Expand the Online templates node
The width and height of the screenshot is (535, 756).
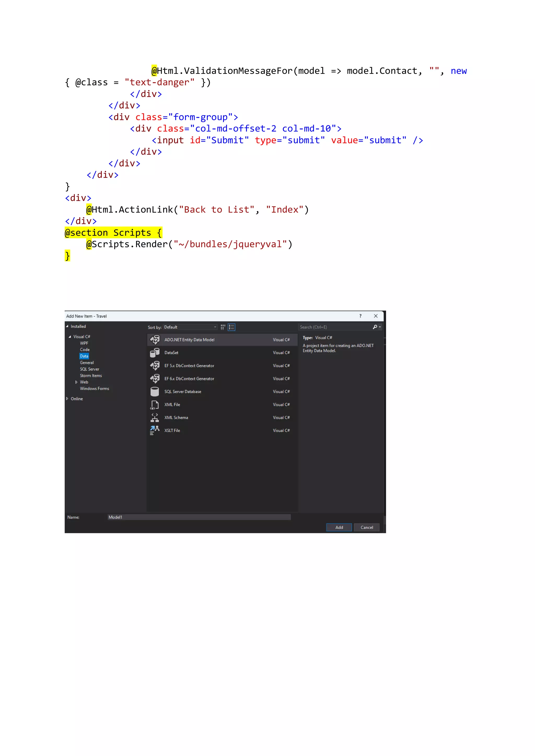pyautogui.click(x=67, y=398)
